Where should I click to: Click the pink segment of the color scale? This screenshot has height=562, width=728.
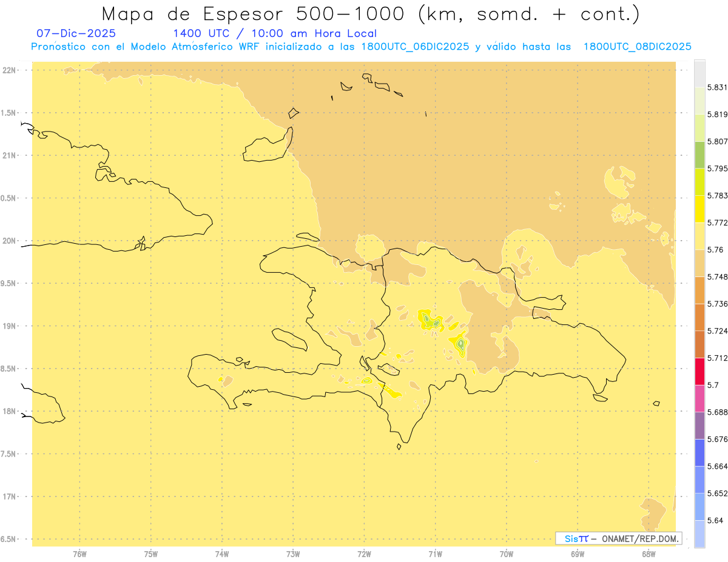[x=699, y=398]
